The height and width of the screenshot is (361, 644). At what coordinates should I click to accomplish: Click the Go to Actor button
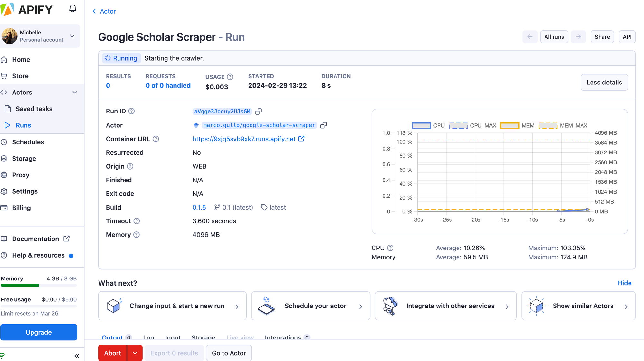tap(229, 353)
